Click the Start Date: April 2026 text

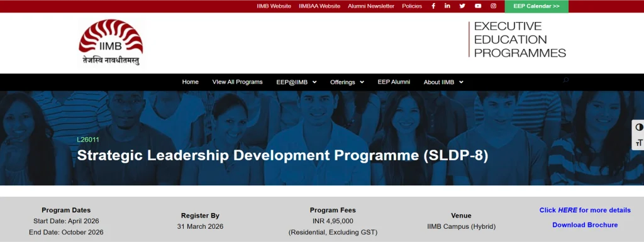66,221
